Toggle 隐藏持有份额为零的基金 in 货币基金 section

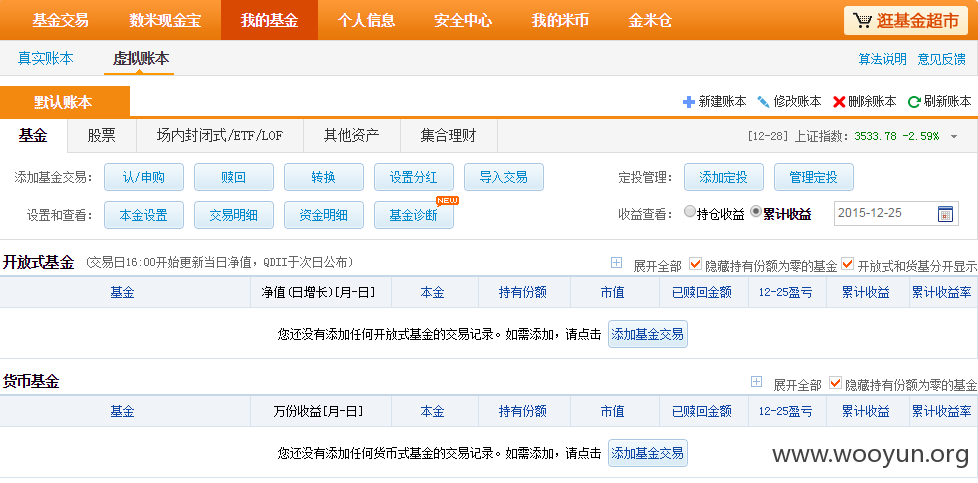[835, 383]
